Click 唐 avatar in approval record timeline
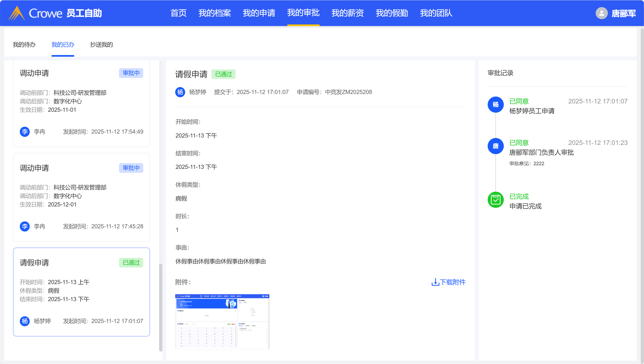 495,146
